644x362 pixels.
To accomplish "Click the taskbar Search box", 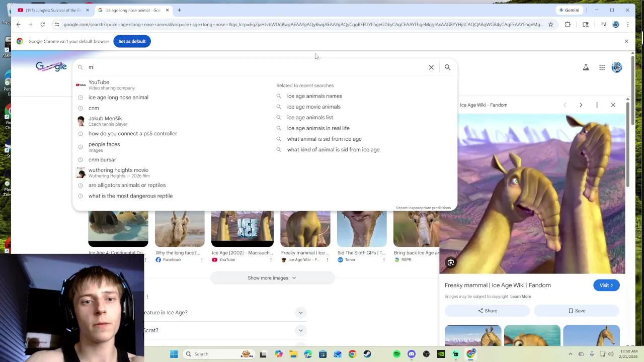I will [219, 354].
